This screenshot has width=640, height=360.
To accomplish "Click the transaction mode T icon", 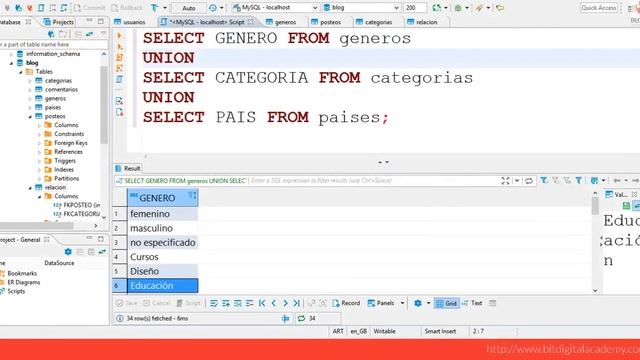I will pyautogui.click(x=154, y=7).
